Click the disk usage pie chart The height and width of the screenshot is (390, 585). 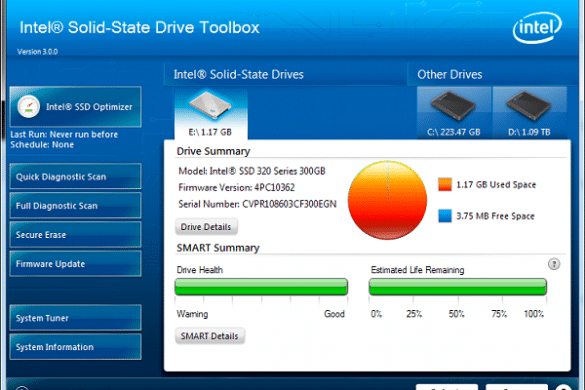pyautogui.click(x=387, y=200)
